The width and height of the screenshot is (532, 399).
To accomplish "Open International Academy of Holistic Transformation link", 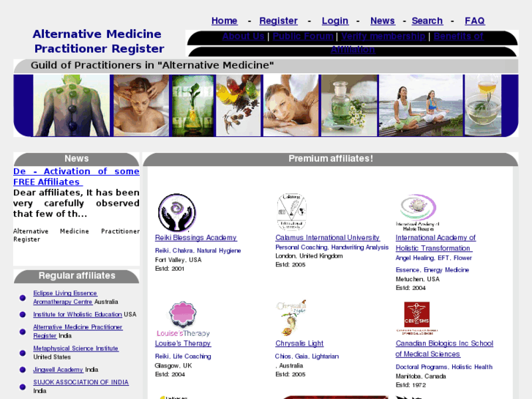I will [x=435, y=243].
